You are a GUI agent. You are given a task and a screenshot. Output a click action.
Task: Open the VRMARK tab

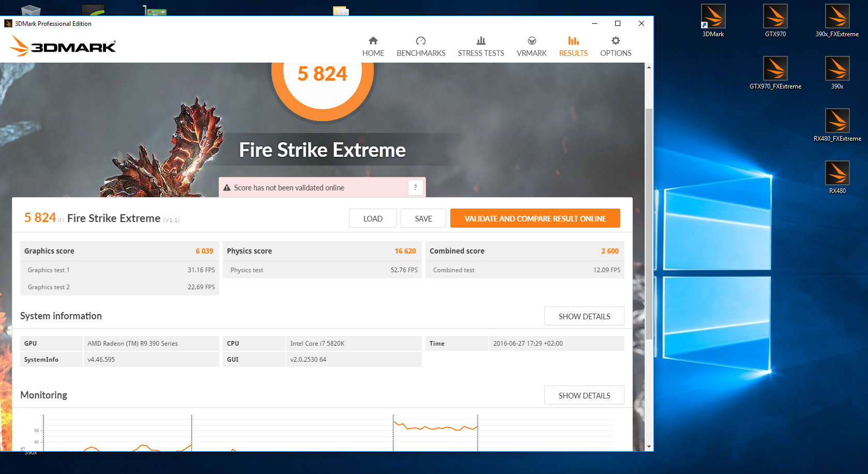[531, 47]
